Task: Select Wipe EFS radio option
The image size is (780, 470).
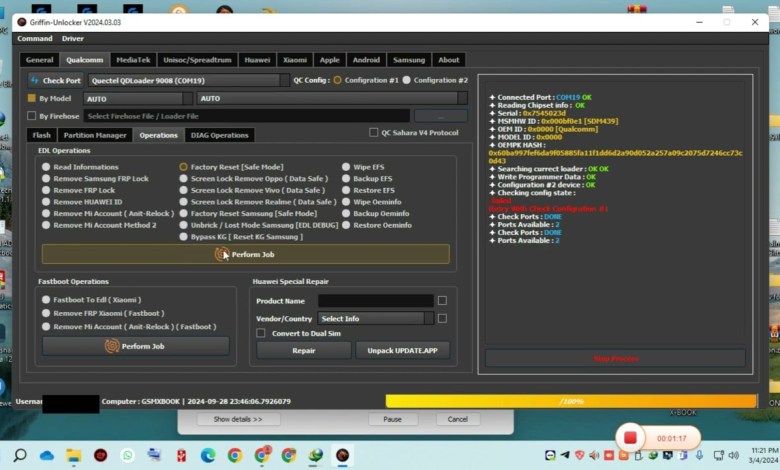Action: pyautogui.click(x=346, y=167)
